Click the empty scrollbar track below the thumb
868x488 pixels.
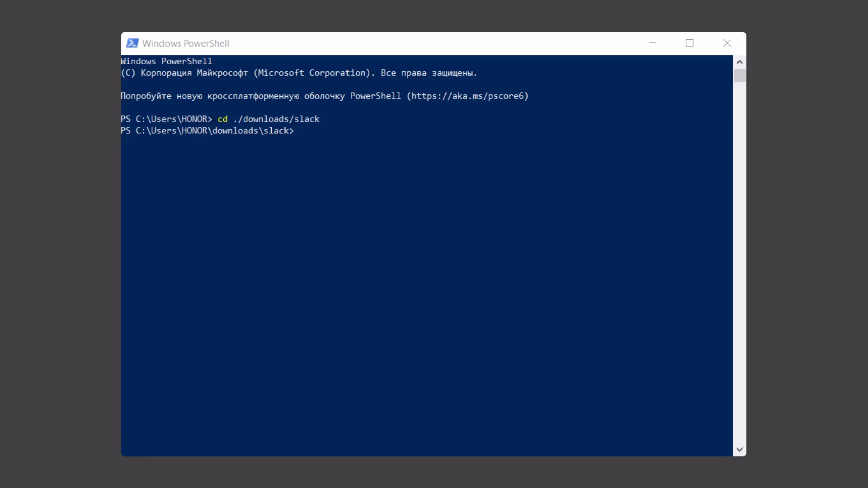(740, 262)
